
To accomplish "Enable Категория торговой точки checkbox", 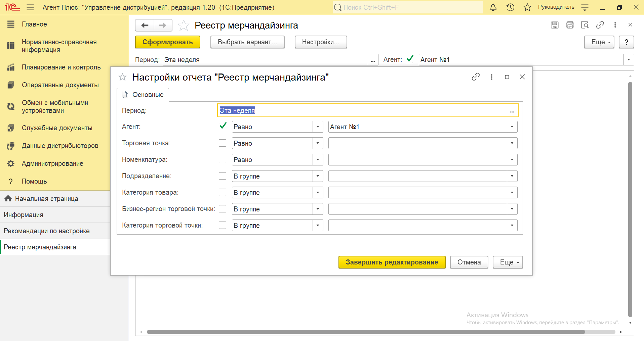I will tap(223, 225).
